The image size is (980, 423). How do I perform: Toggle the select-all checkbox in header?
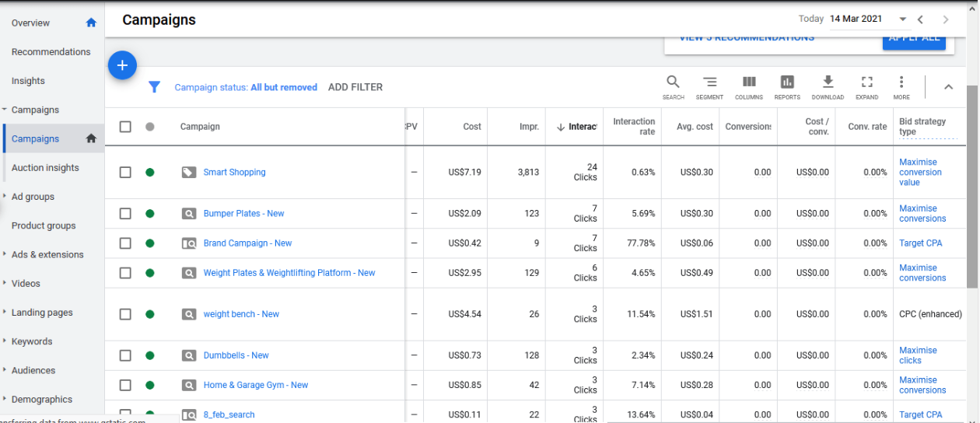coord(125,127)
